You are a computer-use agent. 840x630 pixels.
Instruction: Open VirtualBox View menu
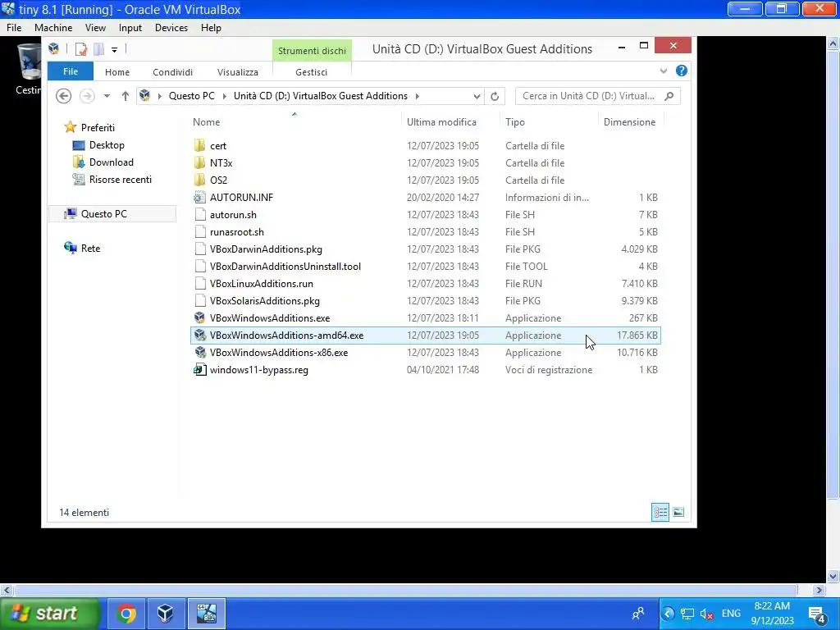[x=95, y=28]
